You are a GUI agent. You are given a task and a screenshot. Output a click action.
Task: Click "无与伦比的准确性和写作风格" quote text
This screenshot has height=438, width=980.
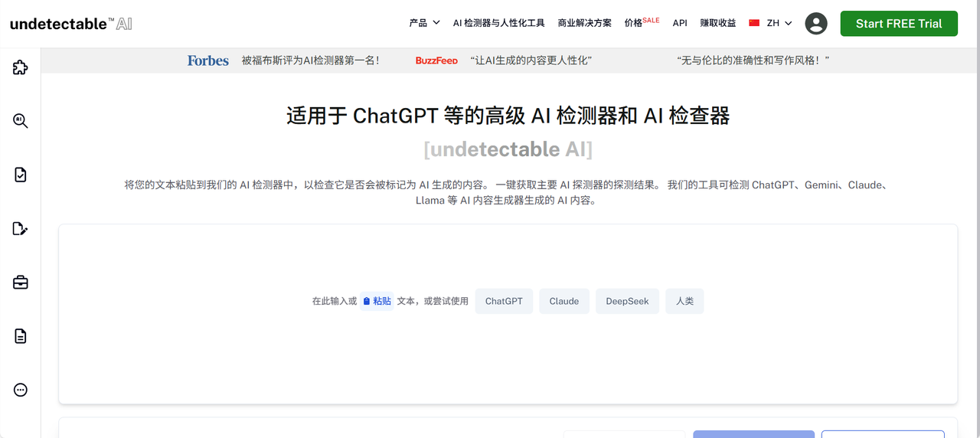click(753, 60)
